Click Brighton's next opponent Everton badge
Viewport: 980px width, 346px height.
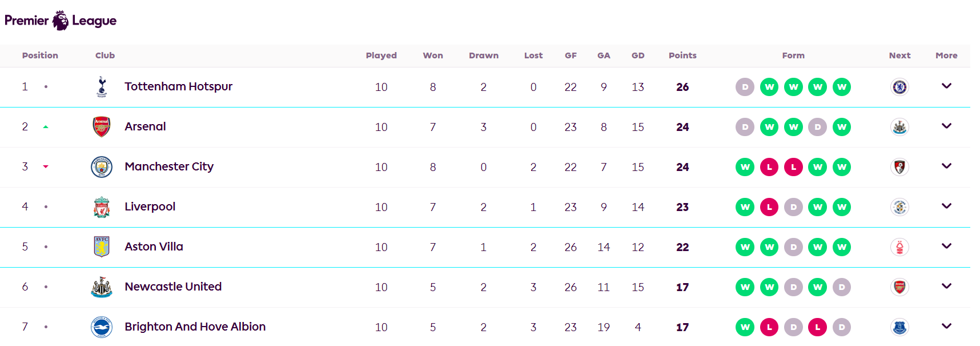[x=899, y=327]
